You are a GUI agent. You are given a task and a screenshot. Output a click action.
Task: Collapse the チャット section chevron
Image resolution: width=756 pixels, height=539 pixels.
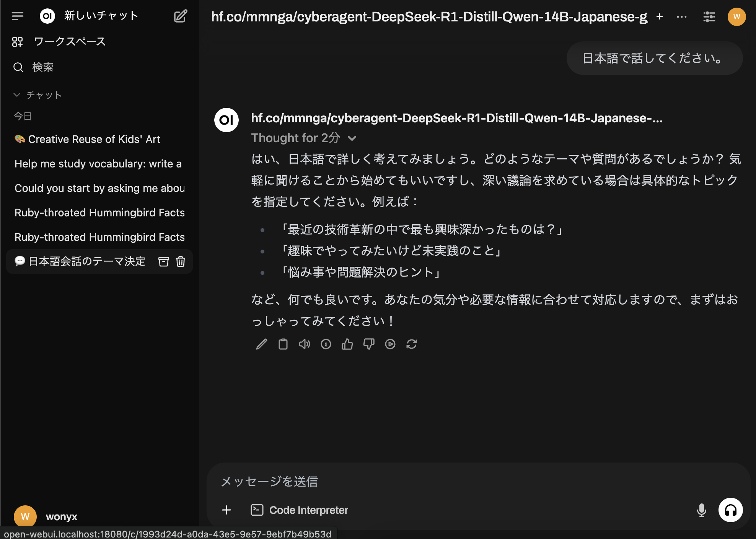(17, 95)
